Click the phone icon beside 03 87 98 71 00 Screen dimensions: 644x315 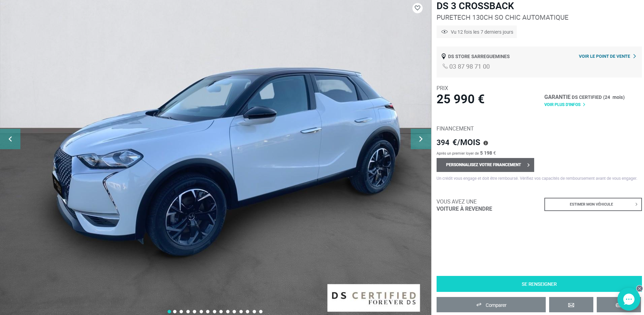point(445,66)
